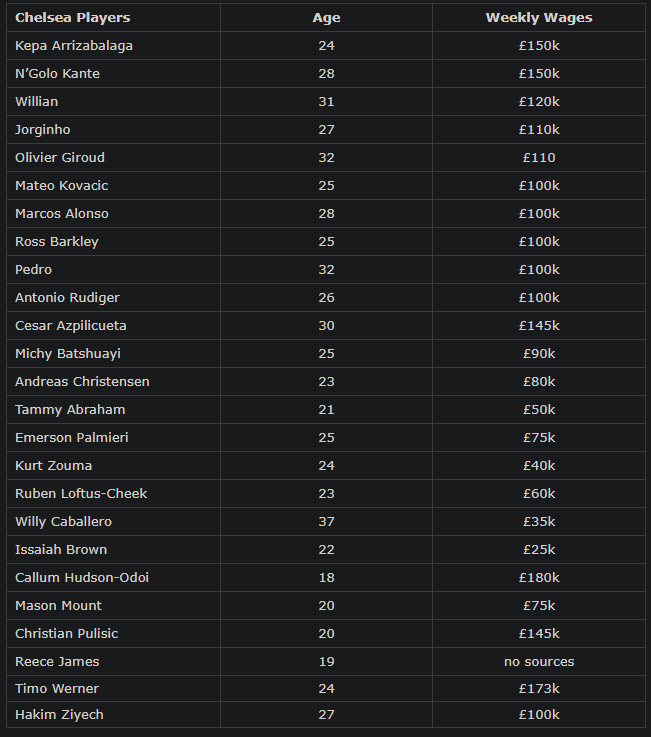Select Issaiah Brown's £25k wage cell
The height and width of the screenshot is (737, 651).
(538, 550)
